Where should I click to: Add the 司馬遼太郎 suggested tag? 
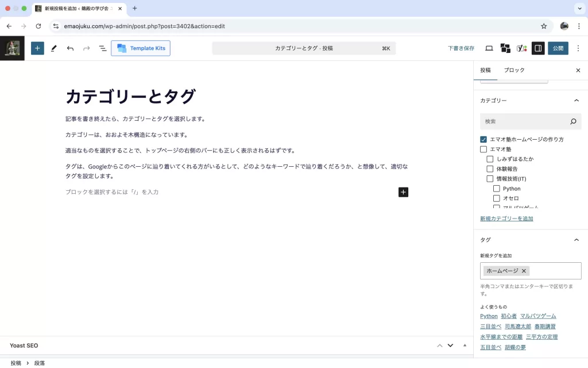pyautogui.click(x=517, y=327)
